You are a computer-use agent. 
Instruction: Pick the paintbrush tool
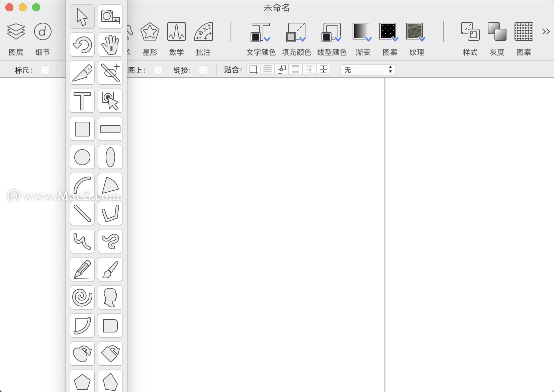pyautogui.click(x=110, y=269)
